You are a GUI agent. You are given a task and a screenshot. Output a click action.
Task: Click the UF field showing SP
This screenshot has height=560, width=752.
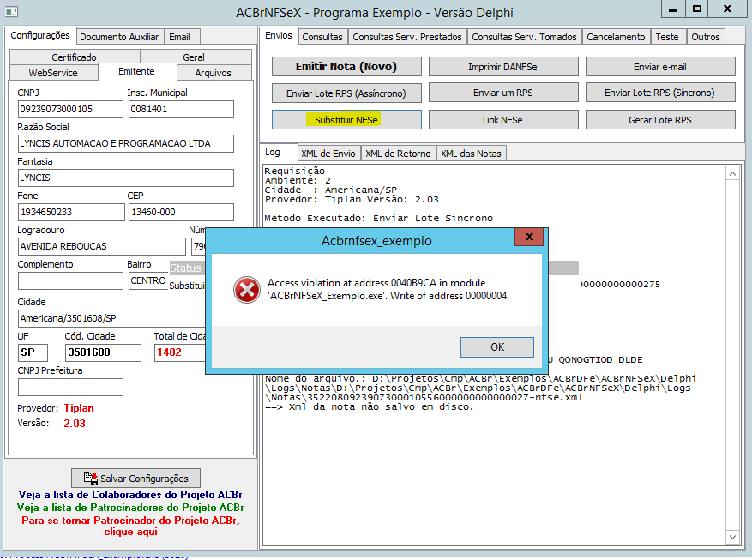pos(33,352)
